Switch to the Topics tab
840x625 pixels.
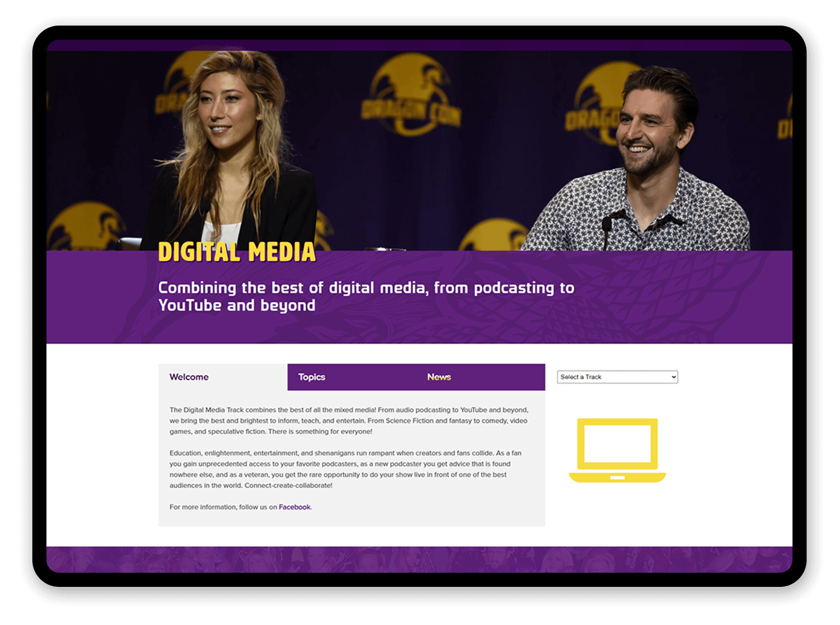(x=352, y=377)
